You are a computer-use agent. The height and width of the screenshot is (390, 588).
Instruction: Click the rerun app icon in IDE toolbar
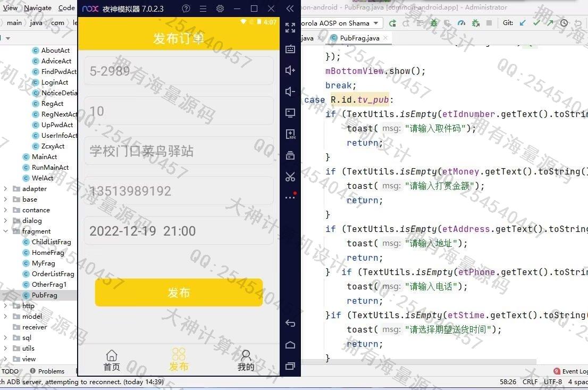392,23
